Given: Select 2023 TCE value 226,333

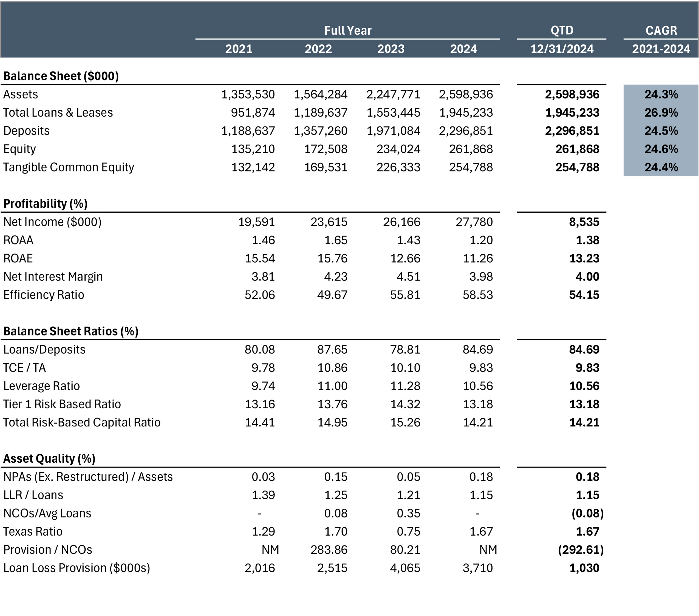Looking at the screenshot, I should tap(398, 167).
